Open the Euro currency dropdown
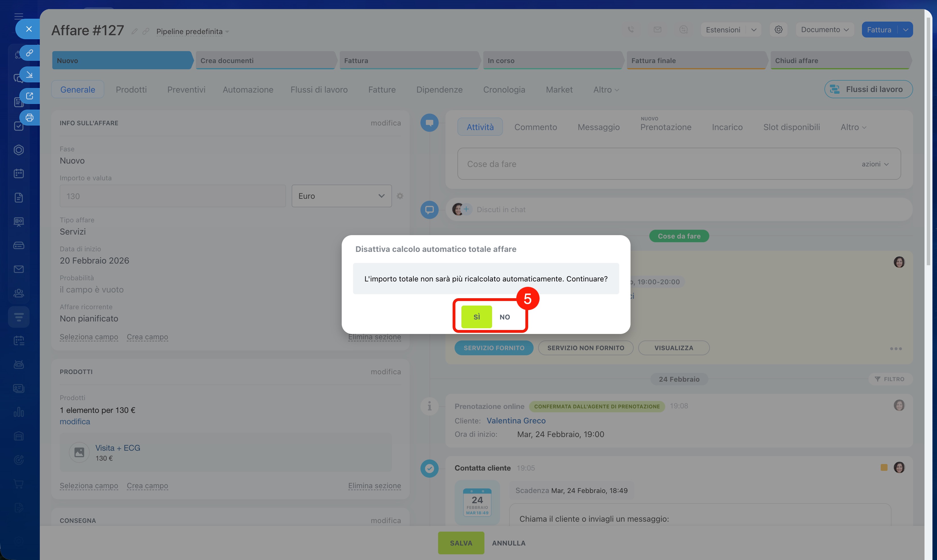937x560 pixels. pos(341,196)
